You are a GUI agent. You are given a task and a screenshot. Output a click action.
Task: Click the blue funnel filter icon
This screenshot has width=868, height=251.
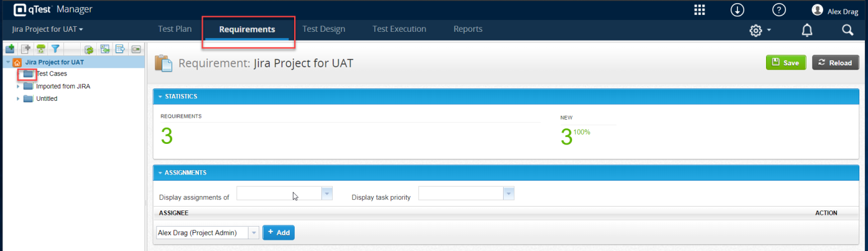(x=55, y=49)
